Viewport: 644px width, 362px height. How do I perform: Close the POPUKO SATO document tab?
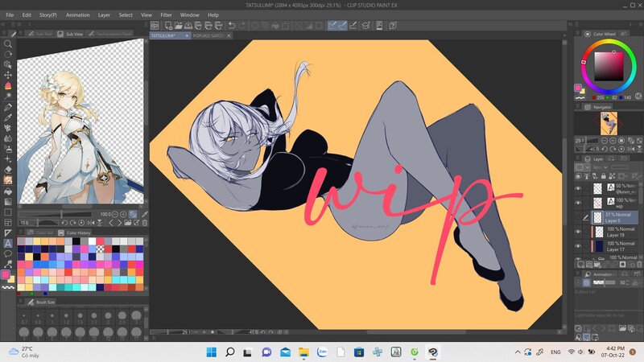click(x=229, y=35)
